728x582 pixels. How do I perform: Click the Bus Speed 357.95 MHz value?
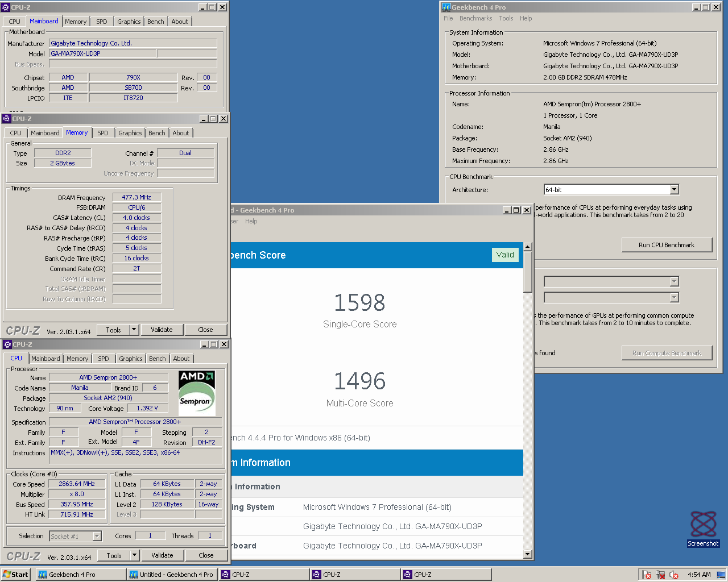point(77,504)
